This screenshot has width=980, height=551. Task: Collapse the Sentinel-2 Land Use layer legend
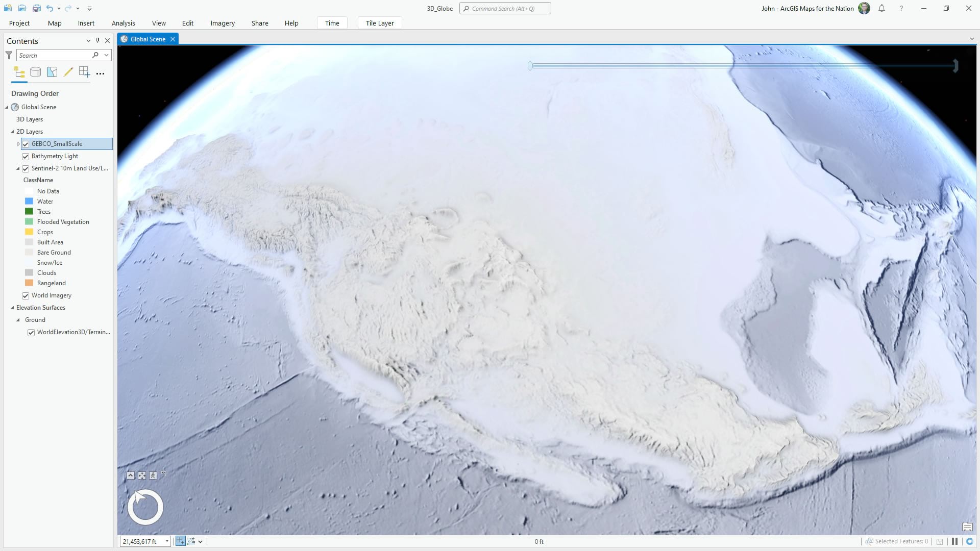[18, 169]
